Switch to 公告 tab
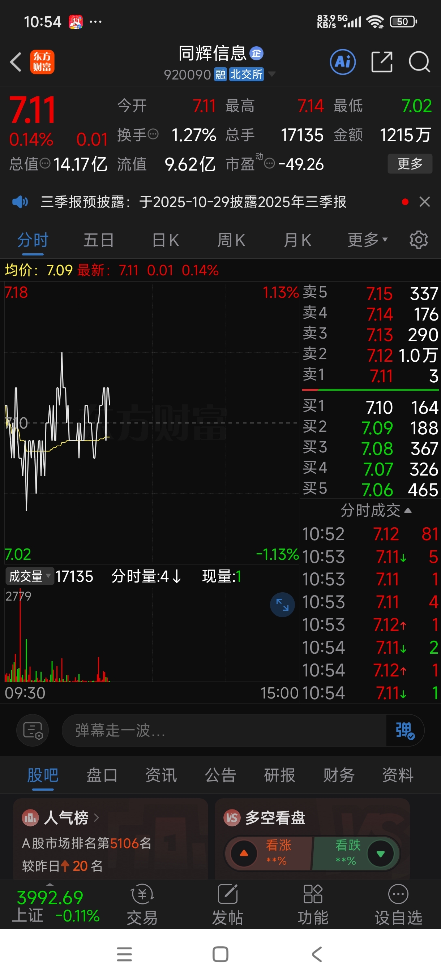 (x=220, y=775)
